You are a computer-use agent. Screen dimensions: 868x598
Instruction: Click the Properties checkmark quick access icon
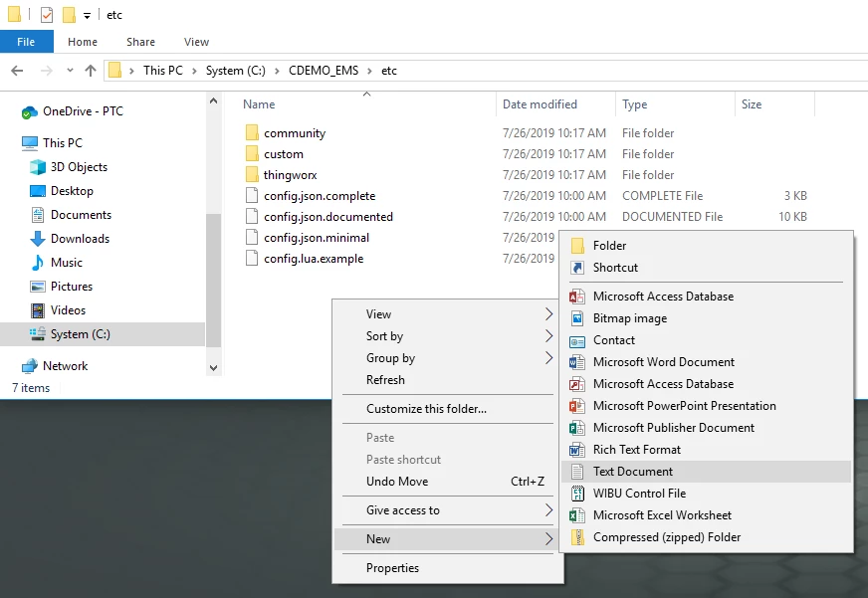point(47,15)
